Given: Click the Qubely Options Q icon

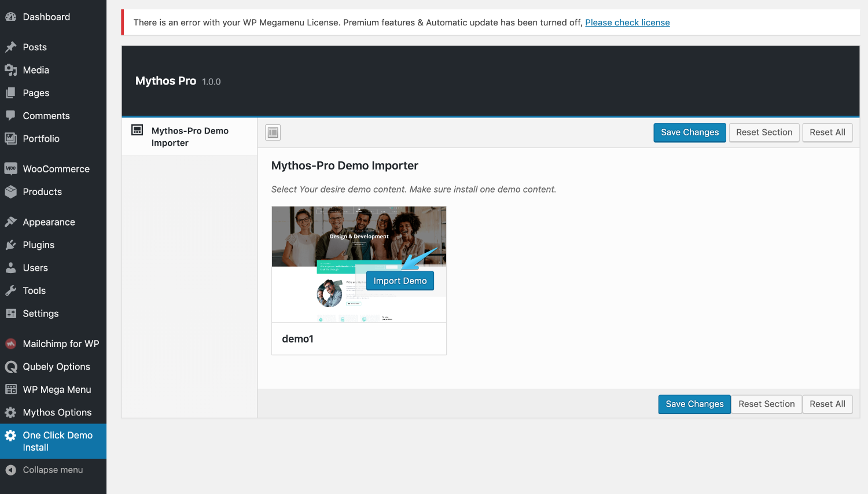Looking at the screenshot, I should [x=10, y=367].
